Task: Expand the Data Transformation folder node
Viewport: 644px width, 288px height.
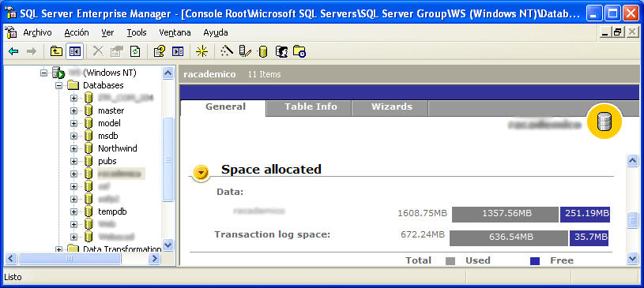Action: [x=58, y=249]
